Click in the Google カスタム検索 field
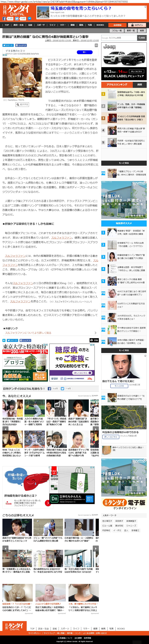Image resolution: width=149 pixels, height=644 pixels. coord(119,38)
